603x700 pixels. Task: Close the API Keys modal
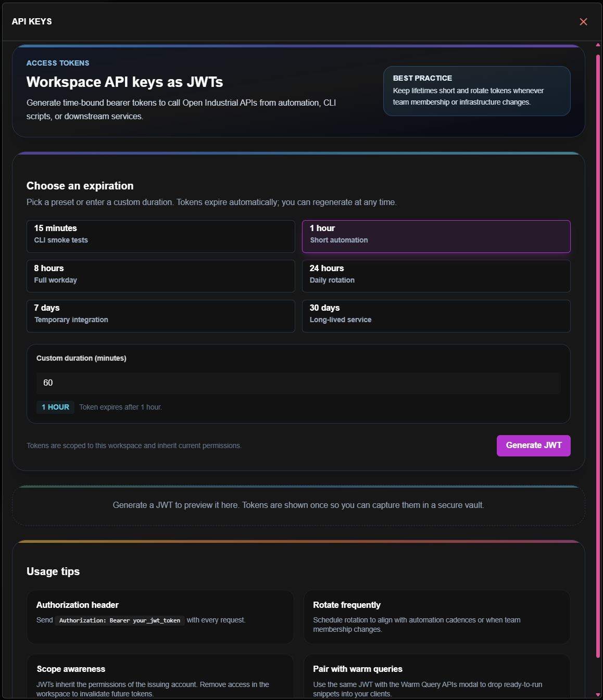point(583,21)
